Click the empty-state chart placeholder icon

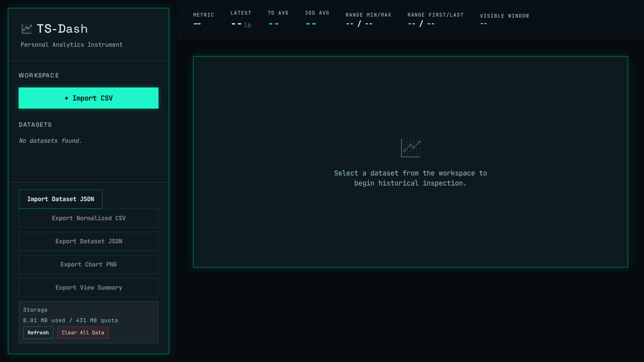point(411,148)
